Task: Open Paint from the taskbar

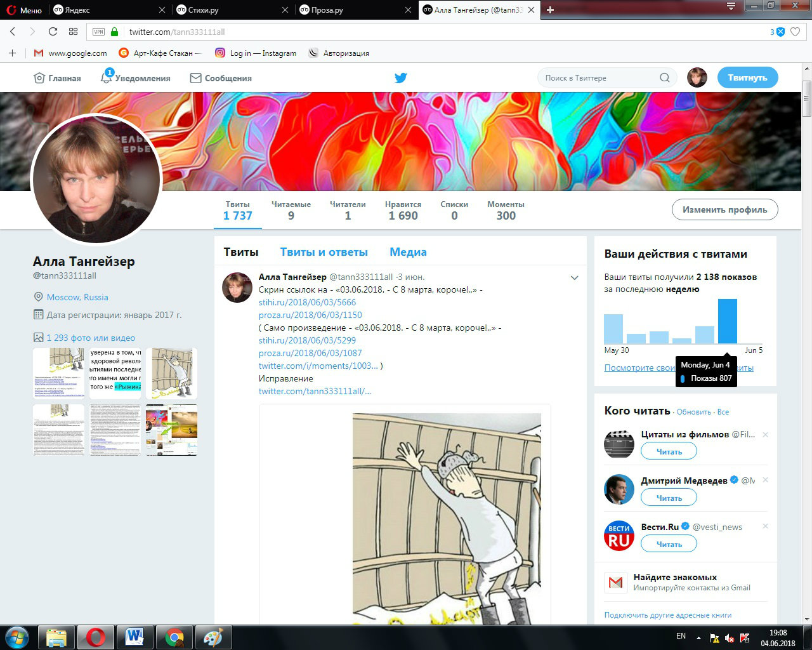Action: coord(213,637)
